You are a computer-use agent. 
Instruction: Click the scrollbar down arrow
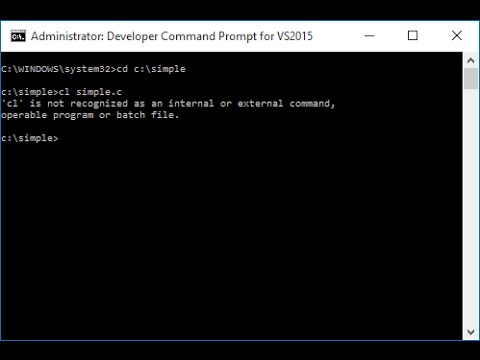(471, 332)
